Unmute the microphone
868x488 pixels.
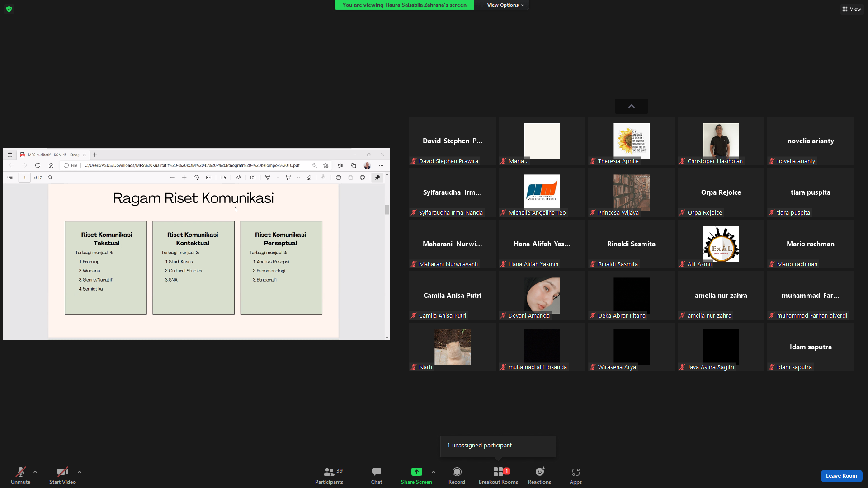(20, 476)
